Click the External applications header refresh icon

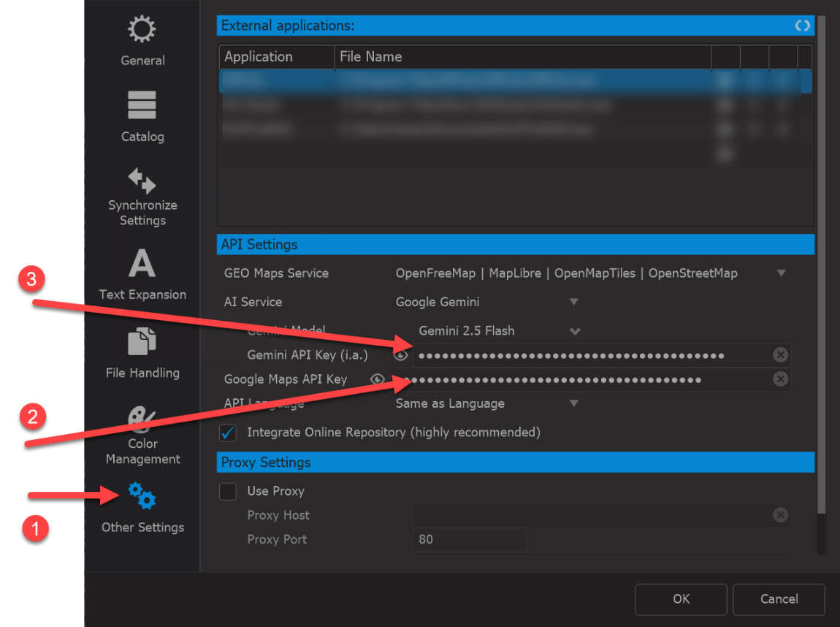(x=802, y=26)
